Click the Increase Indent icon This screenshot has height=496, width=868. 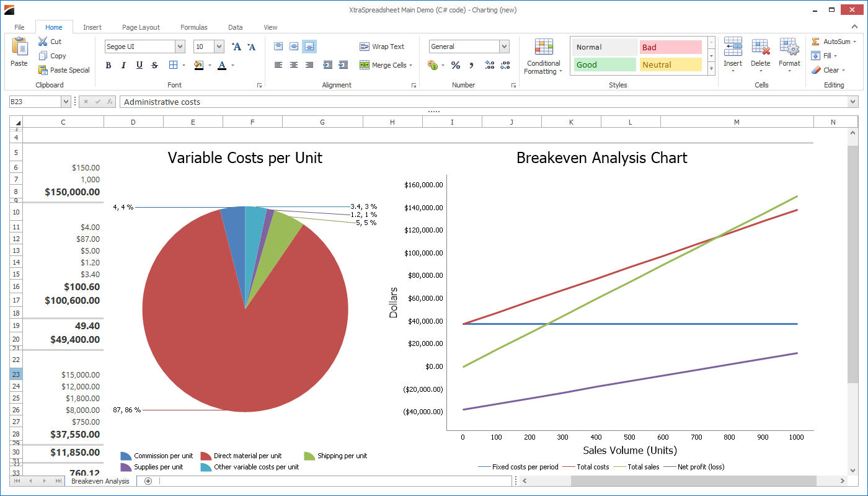(343, 65)
